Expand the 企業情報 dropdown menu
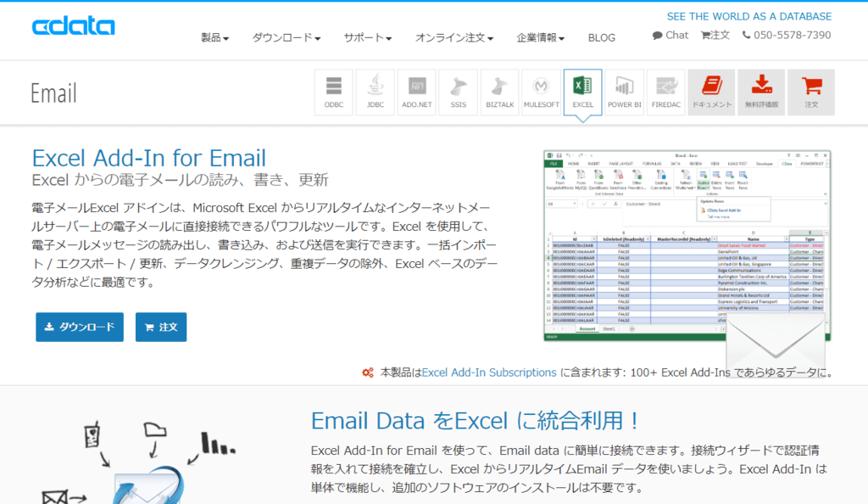Screen dimensions: 868x504 tap(540, 37)
